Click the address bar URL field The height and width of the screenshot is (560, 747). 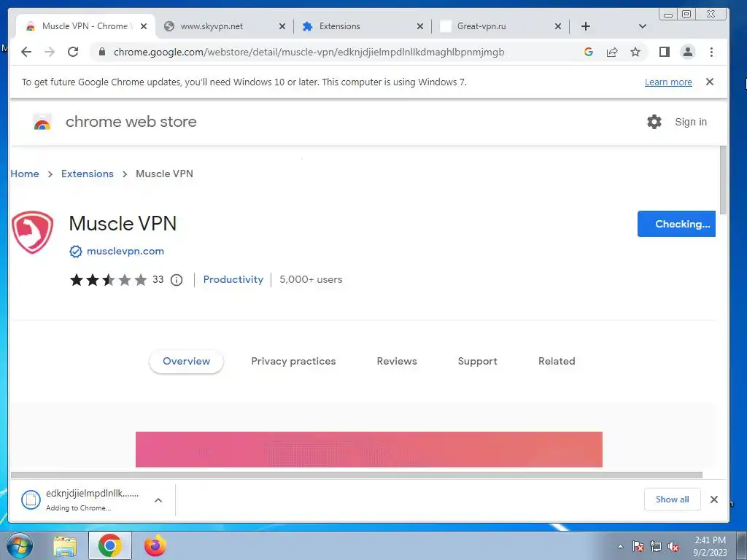(309, 52)
